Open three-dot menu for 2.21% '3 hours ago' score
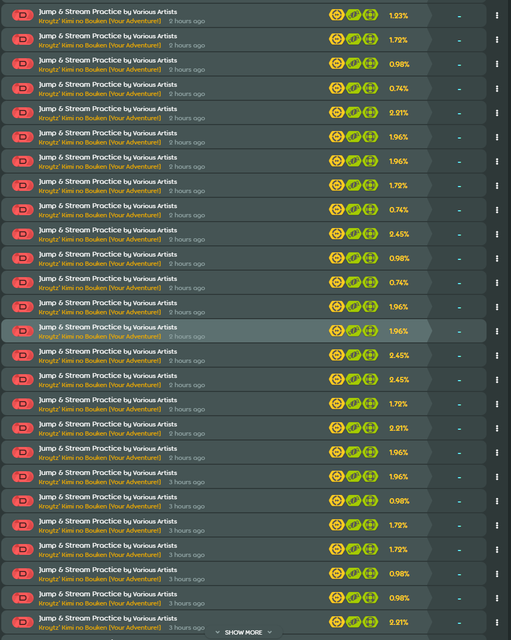This screenshot has width=511, height=640. click(x=497, y=622)
